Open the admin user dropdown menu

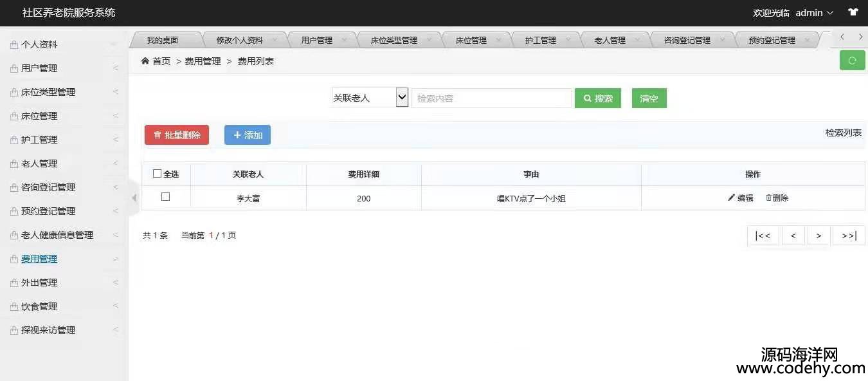[814, 13]
